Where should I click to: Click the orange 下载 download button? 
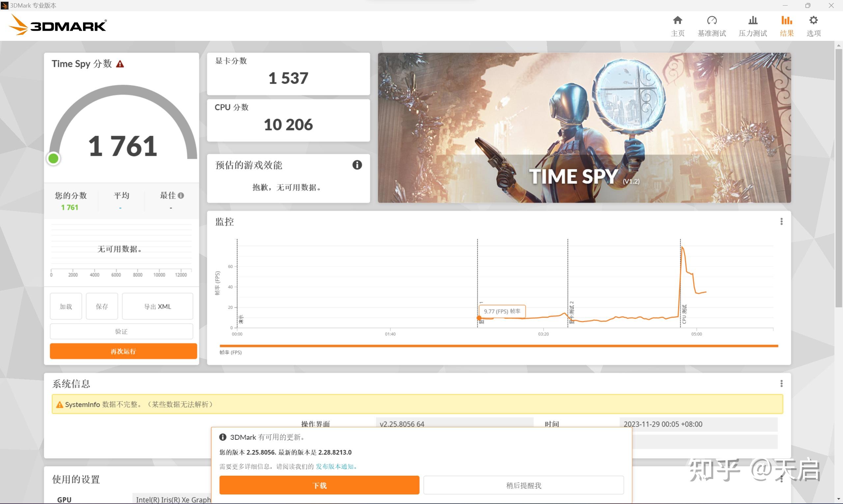pyautogui.click(x=319, y=485)
